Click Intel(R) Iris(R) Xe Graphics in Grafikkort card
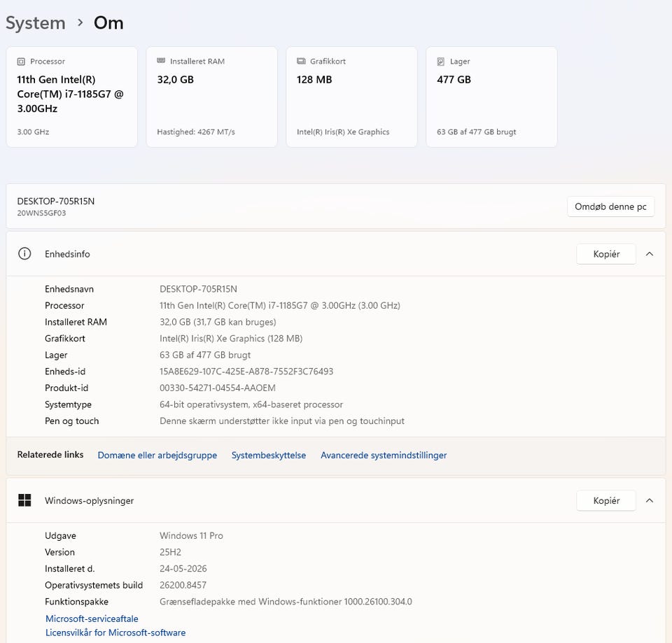This screenshot has height=643, width=672. pos(343,132)
